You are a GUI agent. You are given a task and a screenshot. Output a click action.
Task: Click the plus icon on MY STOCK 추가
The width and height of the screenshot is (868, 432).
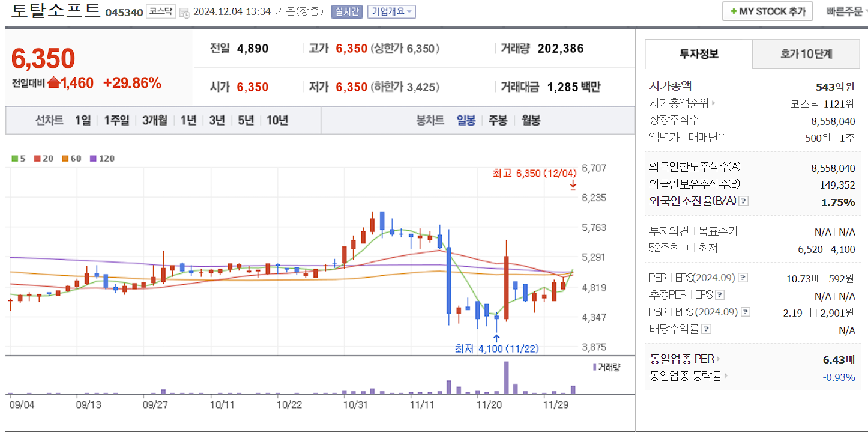tap(735, 11)
